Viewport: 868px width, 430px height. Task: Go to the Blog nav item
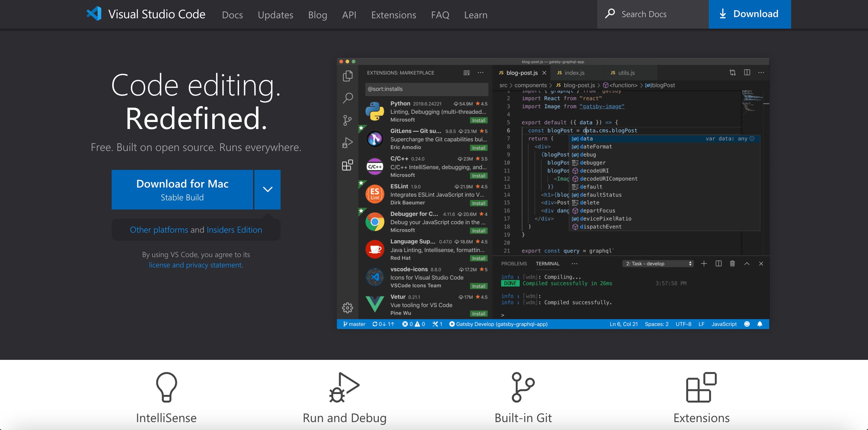pos(317,15)
